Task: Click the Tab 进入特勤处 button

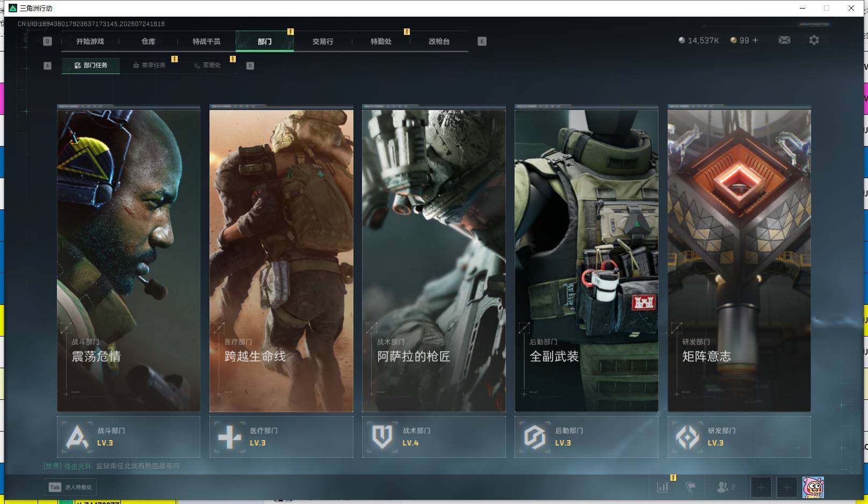Action: [x=70, y=487]
